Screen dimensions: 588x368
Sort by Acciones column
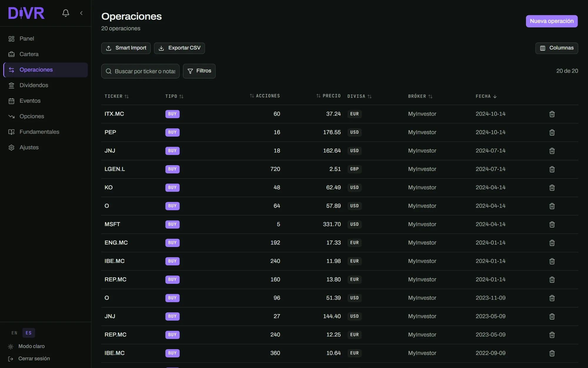click(265, 96)
